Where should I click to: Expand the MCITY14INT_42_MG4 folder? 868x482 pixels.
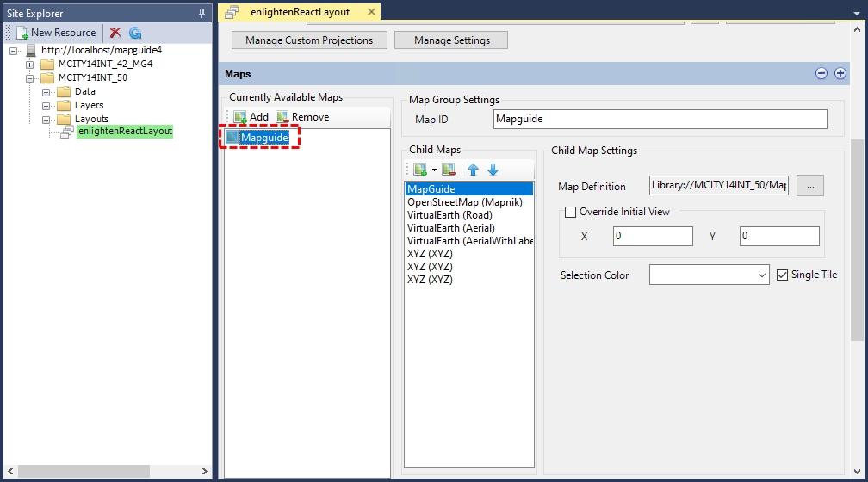click(x=30, y=65)
